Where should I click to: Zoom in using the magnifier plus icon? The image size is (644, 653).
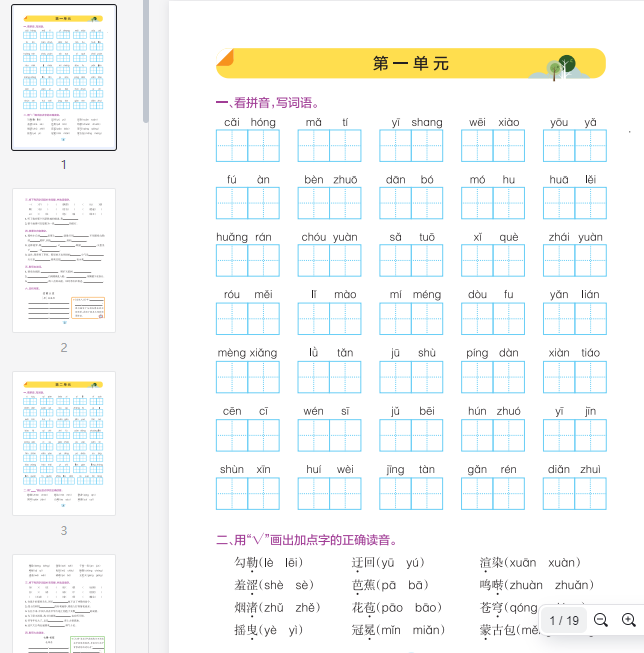point(629,621)
